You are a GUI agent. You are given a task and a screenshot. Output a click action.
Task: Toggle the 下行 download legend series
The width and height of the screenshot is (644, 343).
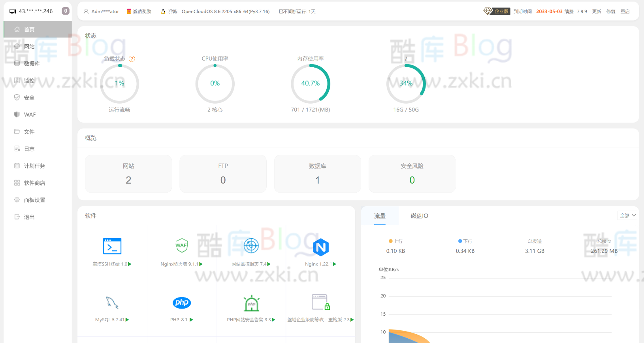click(465, 241)
